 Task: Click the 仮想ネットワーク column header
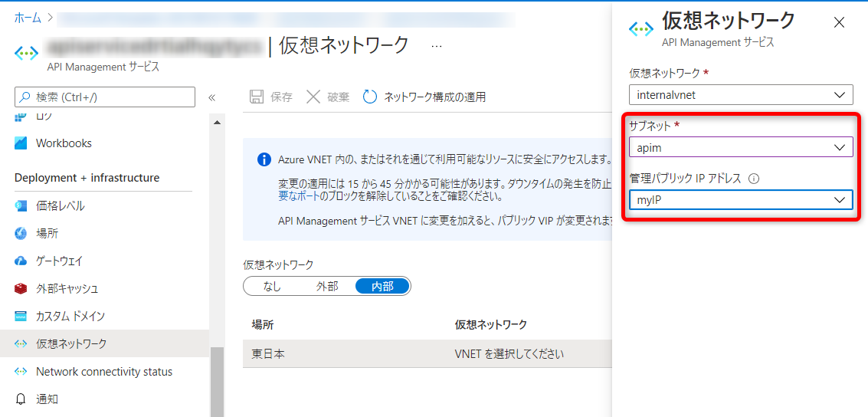pos(490,324)
